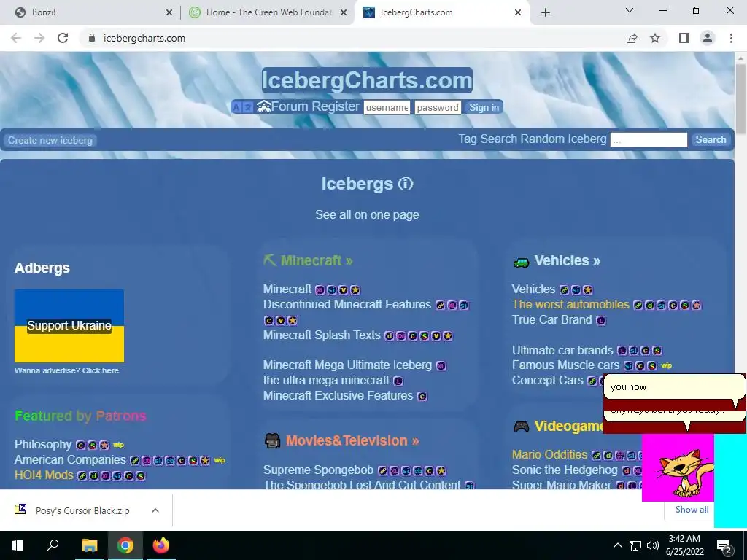Click the Icebergs info circle icon

pos(406,184)
